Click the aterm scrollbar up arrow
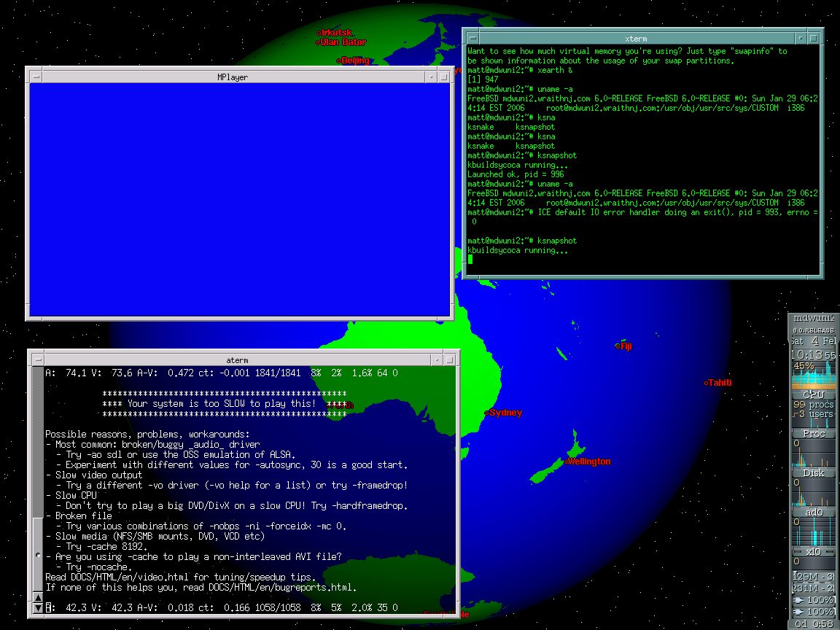840x630 pixels. [38, 597]
